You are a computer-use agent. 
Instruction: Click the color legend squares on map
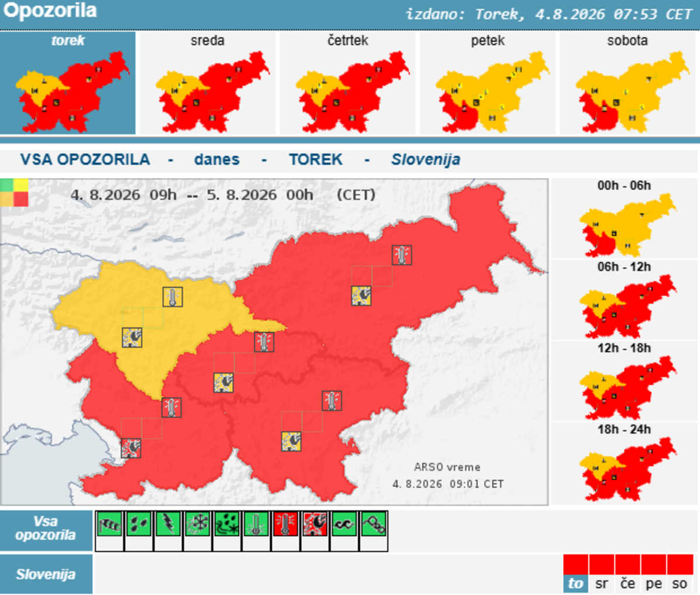click(x=15, y=192)
